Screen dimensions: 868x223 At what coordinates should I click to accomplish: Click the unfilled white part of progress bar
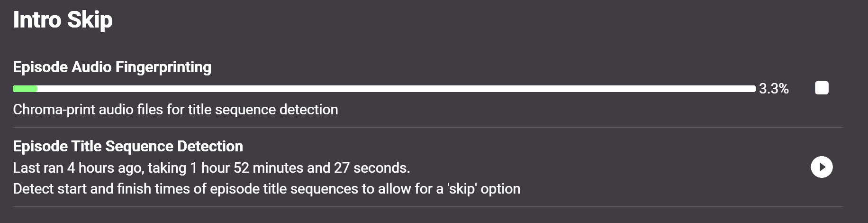point(426,89)
